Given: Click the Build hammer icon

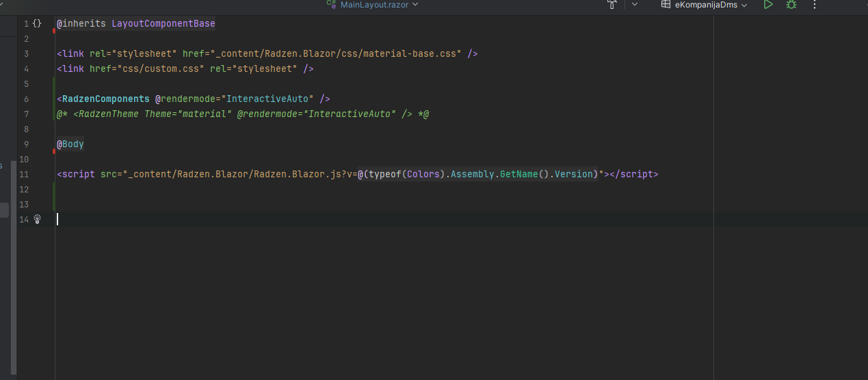Looking at the screenshot, I should (x=612, y=4).
